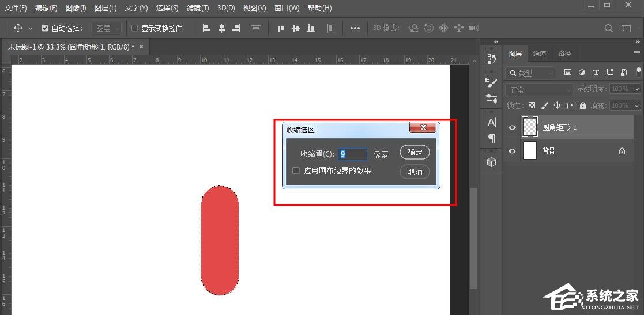This screenshot has width=644, height=315.
Task: Open the 类型 layer filter dropdown
Action: pyautogui.click(x=530, y=73)
